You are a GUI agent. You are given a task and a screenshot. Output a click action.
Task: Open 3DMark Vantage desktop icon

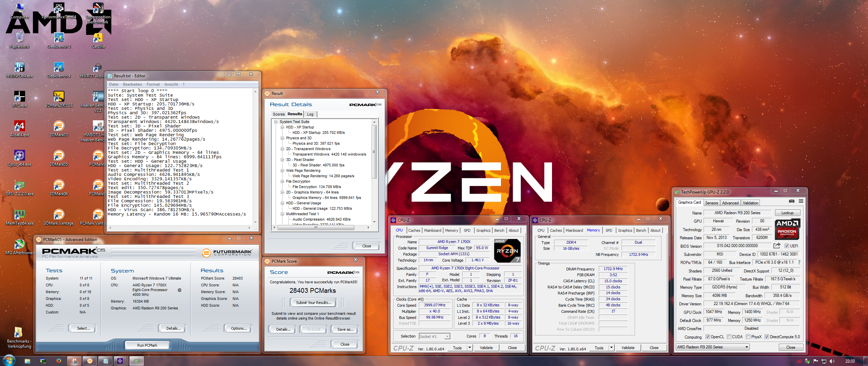[59, 218]
